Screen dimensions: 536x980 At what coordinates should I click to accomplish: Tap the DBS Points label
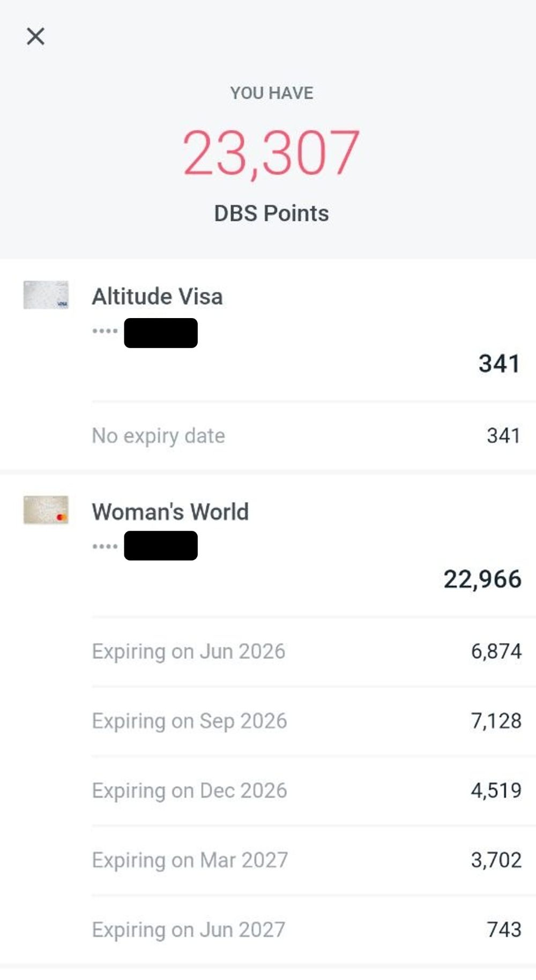pos(271,213)
